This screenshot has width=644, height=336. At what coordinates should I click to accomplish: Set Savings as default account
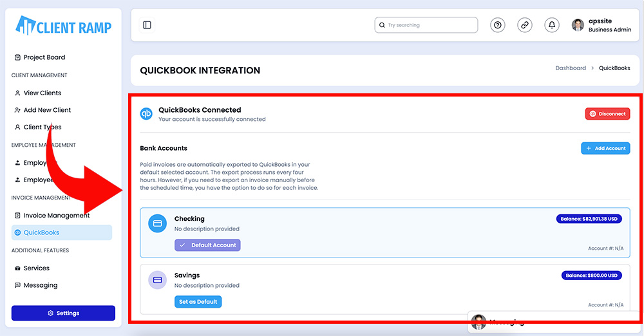[198, 302]
